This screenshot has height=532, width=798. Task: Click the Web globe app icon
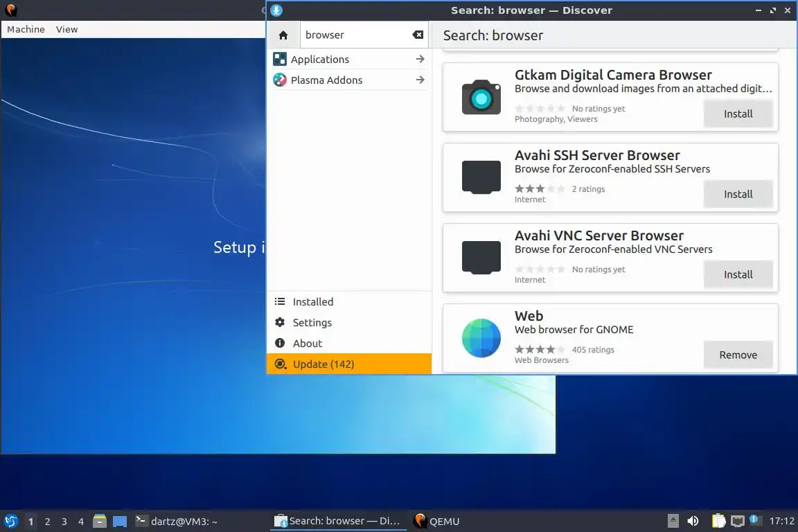481,338
